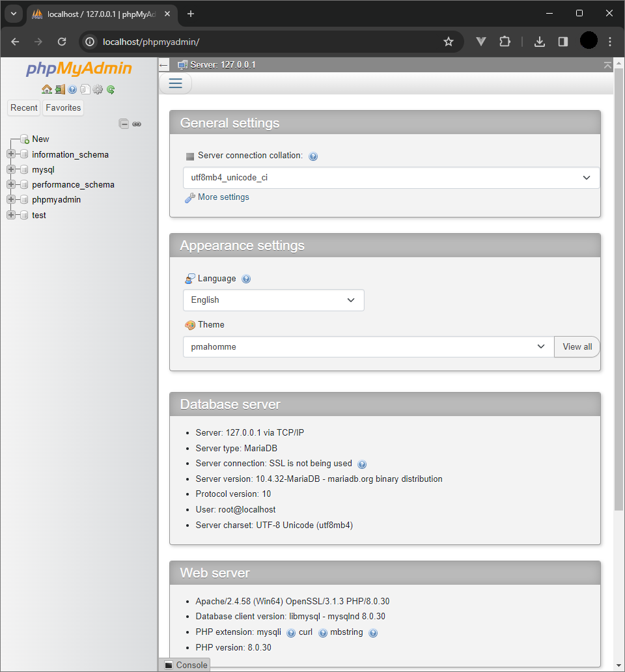This screenshot has width=625, height=672.
Task: Expand the mysql database tree
Action: click(11, 169)
